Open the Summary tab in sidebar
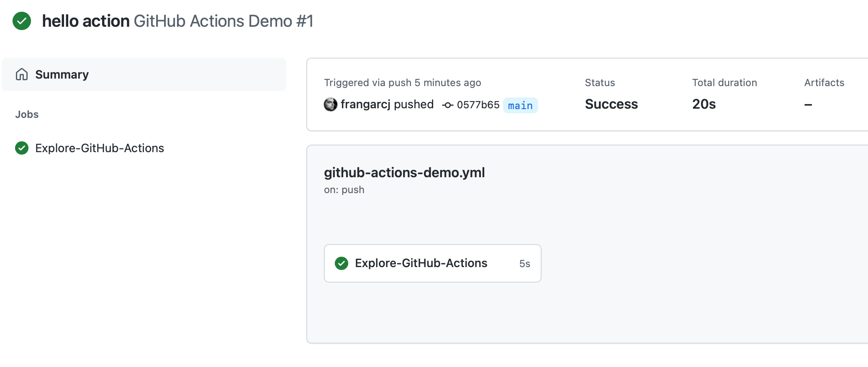Screen dimensions: 868x367 [x=144, y=74]
